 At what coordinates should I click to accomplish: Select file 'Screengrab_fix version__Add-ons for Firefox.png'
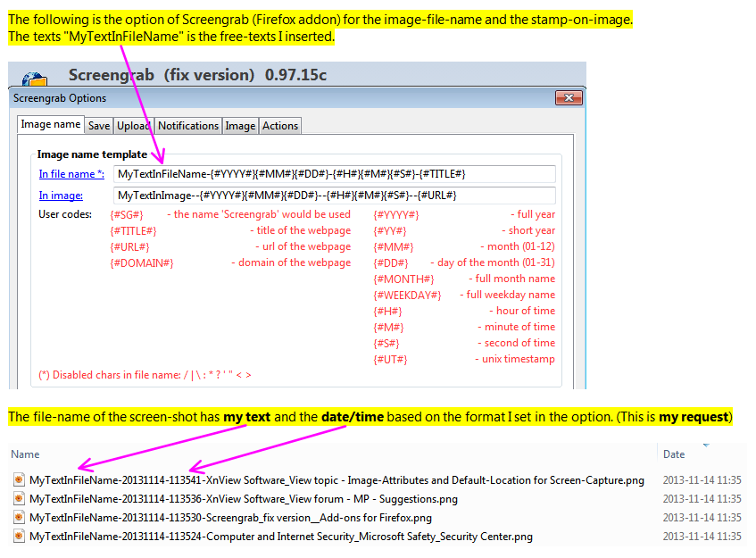coord(230,518)
